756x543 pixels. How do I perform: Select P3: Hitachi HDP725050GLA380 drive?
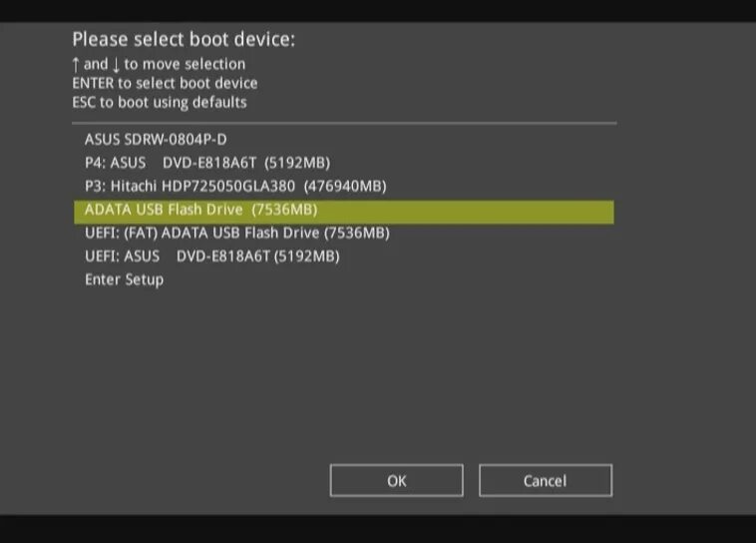click(x=235, y=186)
